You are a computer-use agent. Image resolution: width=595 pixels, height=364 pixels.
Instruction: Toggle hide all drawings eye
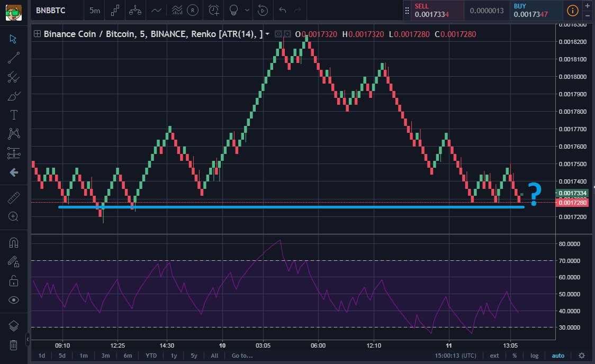point(14,300)
